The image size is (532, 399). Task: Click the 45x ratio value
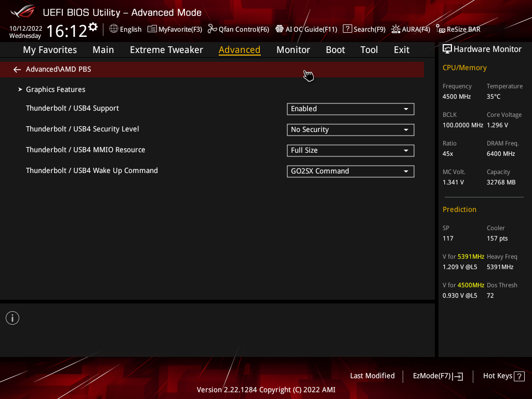(447, 154)
